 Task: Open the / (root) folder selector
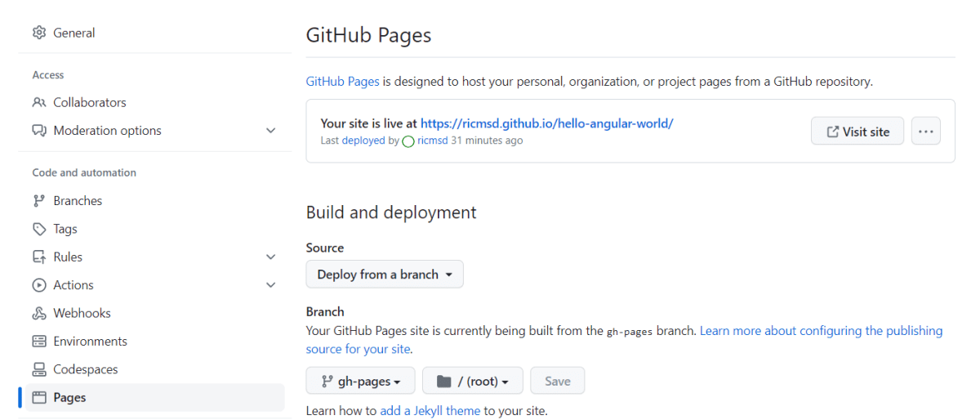point(472,381)
